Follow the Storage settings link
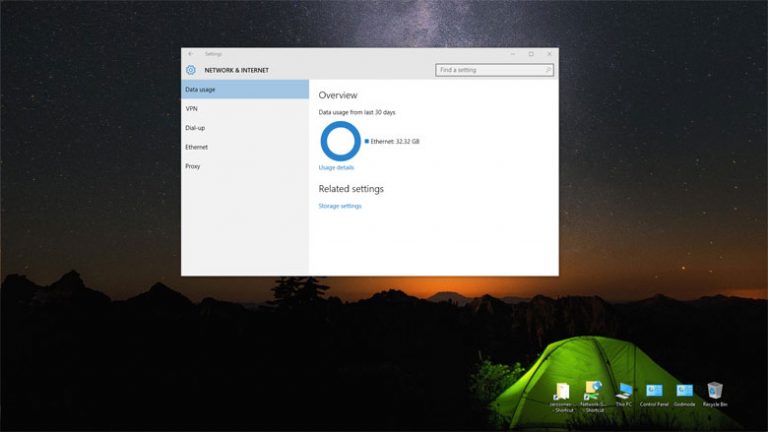This screenshot has width=768, height=432. [340, 206]
